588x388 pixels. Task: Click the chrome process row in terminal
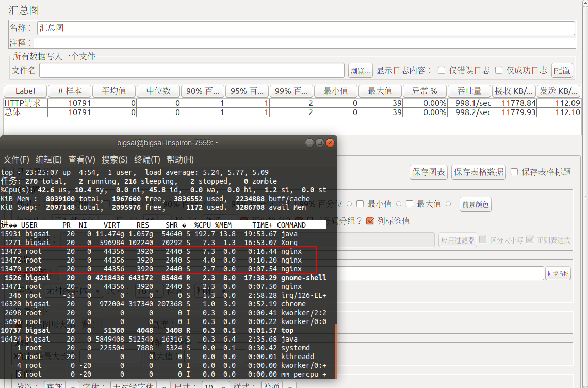point(164,304)
